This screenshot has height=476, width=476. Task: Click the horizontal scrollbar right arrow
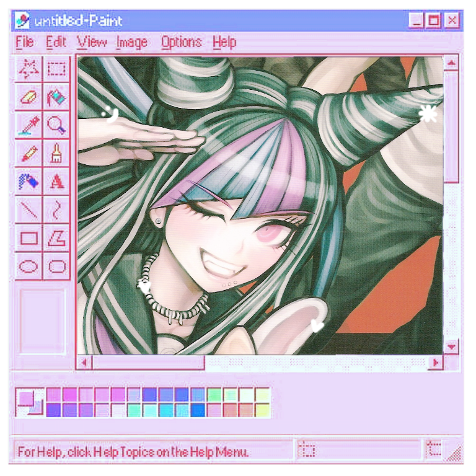436,362
